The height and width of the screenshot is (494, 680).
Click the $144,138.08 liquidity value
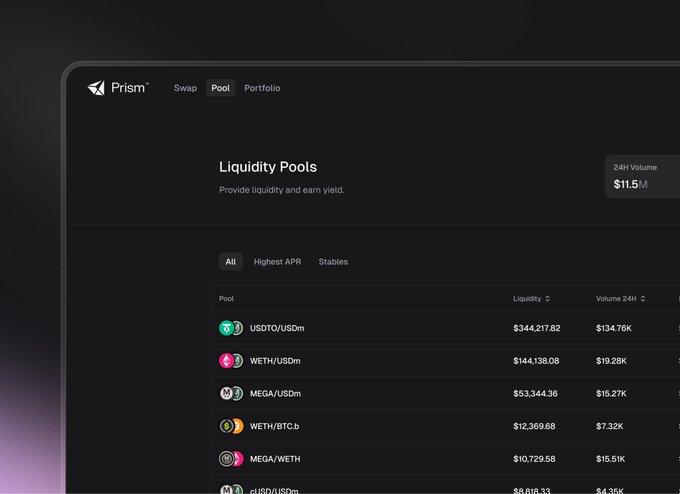(536, 361)
